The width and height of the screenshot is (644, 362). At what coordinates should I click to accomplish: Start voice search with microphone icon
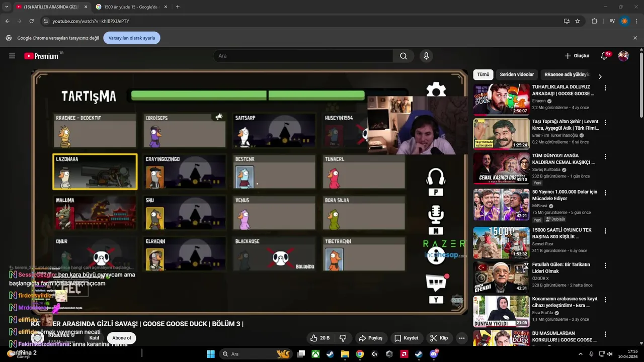click(x=426, y=56)
